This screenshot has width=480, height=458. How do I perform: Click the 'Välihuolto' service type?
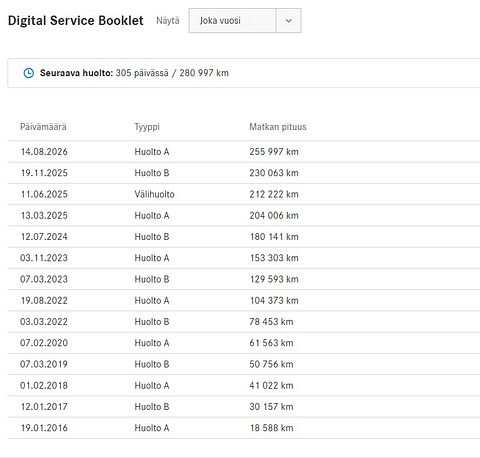point(154,194)
